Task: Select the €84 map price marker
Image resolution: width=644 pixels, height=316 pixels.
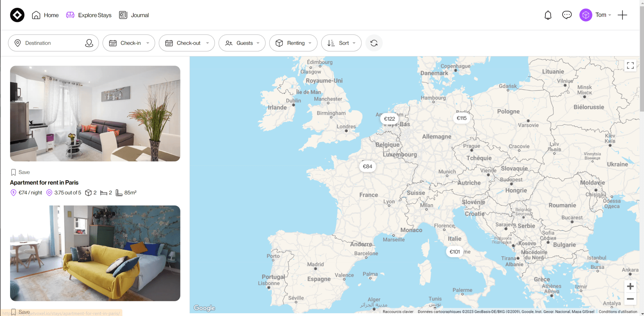Action: pyautogui.click(x=367, y=166)
